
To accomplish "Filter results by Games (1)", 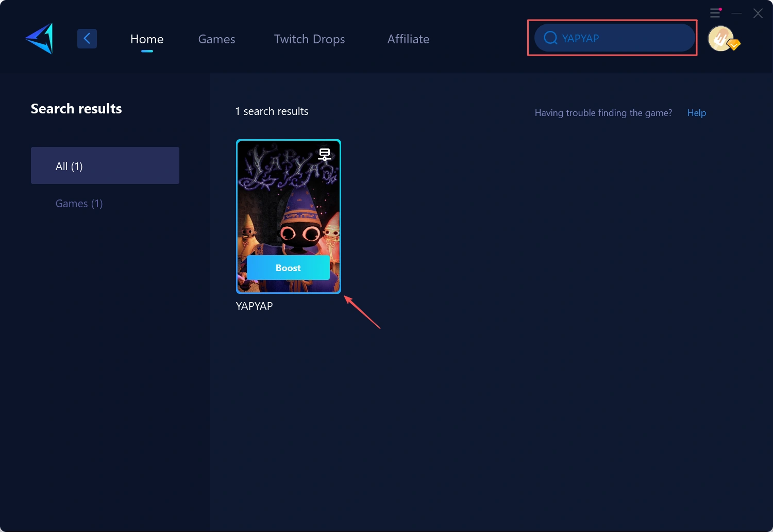I will click(x=79, y=204).
